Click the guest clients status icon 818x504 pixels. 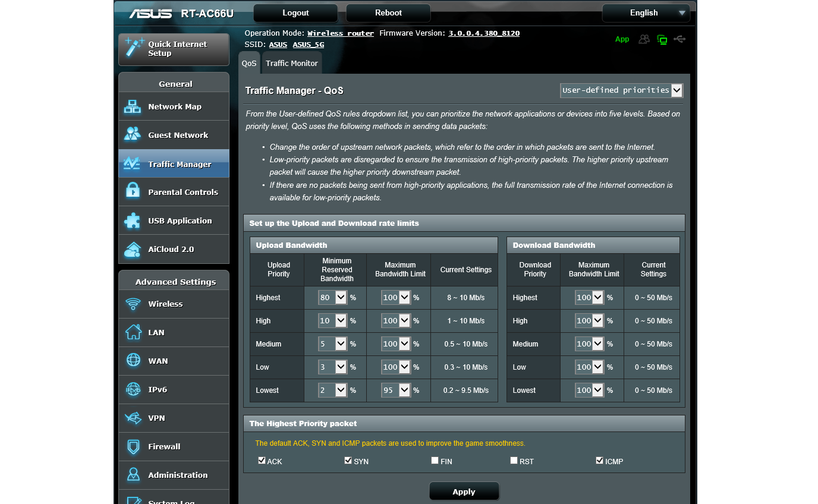pos(644,39)
